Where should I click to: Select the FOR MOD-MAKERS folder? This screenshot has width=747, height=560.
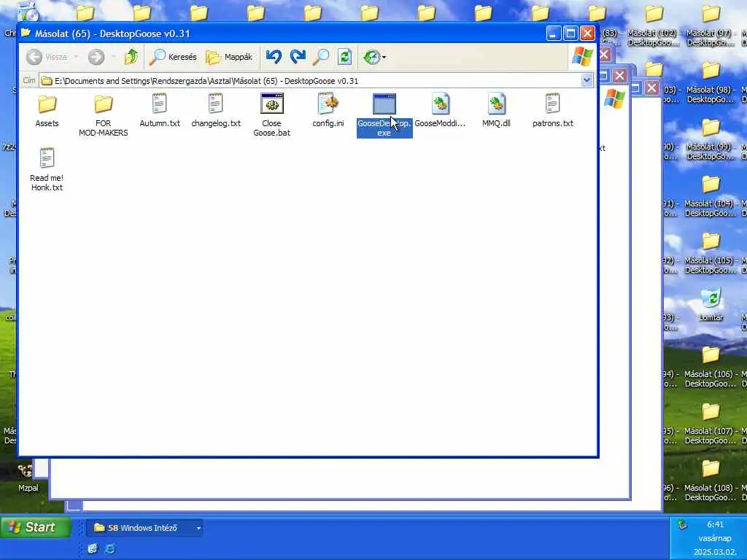pos(104,116)
